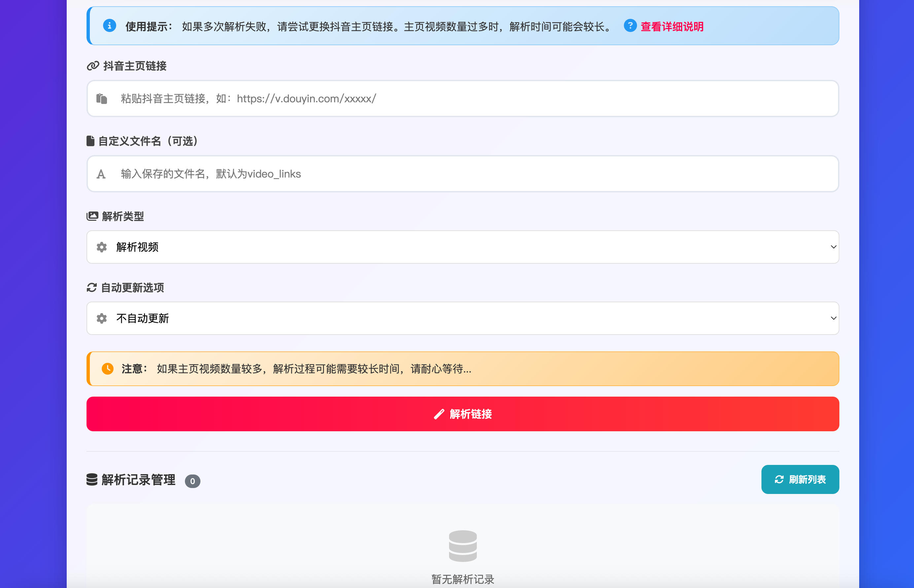Click the 使用提示： label text
Screen dimensions: 914x588
149,27
